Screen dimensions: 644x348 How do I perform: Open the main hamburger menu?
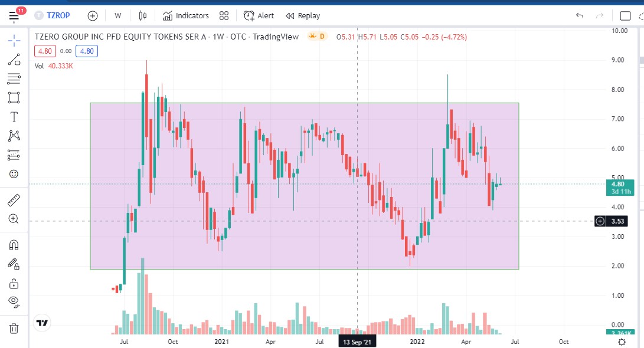(14, 16)
